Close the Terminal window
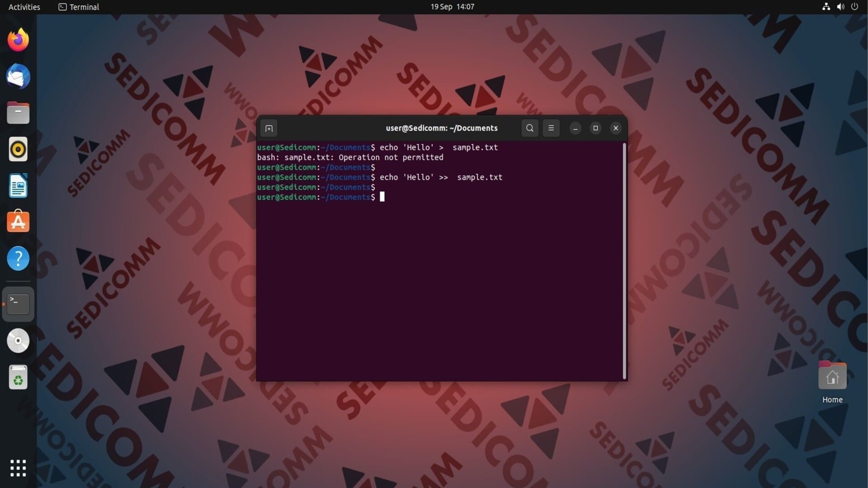 coord(616,128)
